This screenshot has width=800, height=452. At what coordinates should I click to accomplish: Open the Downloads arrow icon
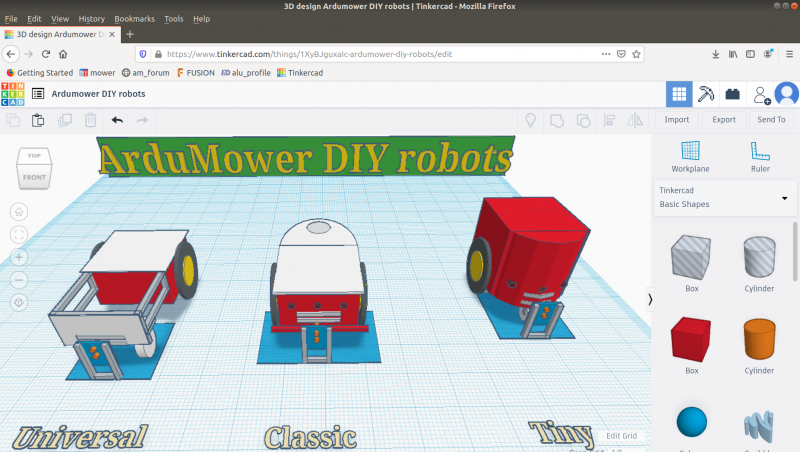[715, 54]
